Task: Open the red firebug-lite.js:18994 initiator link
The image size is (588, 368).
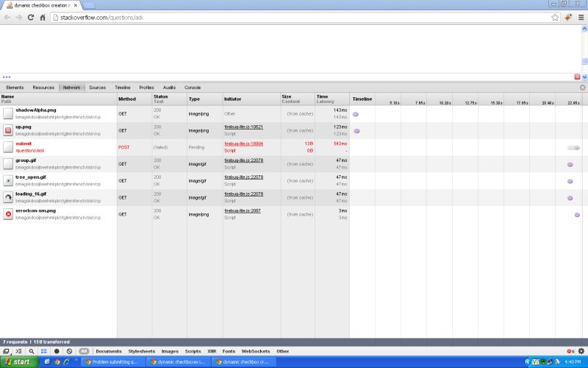Action: coord(244,144)
